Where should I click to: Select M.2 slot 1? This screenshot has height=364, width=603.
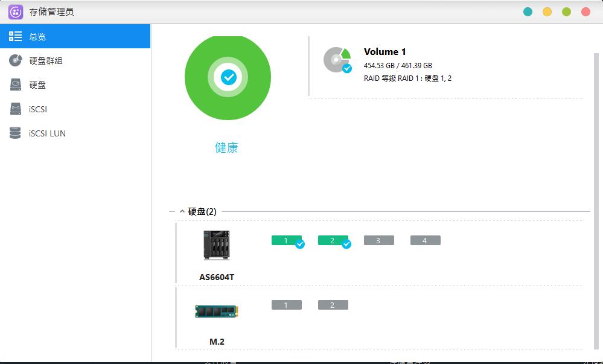point(287,305)
